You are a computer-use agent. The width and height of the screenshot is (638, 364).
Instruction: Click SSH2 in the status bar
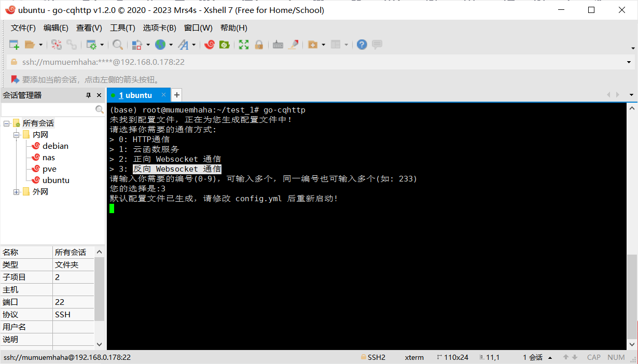coord(373,357)
